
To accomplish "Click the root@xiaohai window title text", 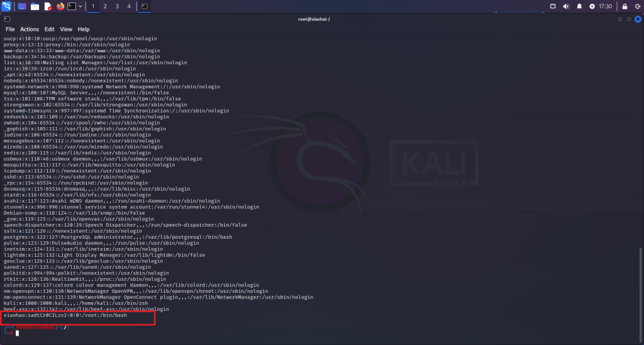I will pos(314,19).
